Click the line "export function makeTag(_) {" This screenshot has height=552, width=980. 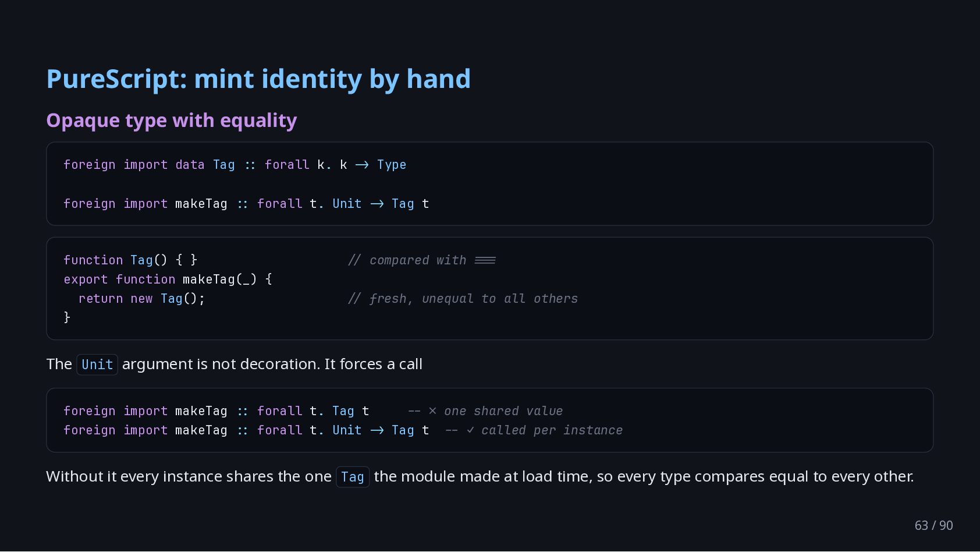pos(168,279)
